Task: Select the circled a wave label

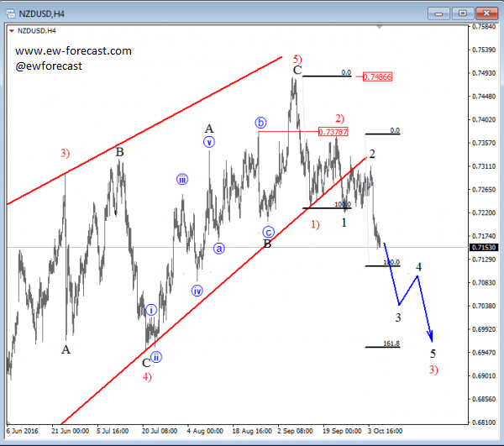Action: pos(219,249)
